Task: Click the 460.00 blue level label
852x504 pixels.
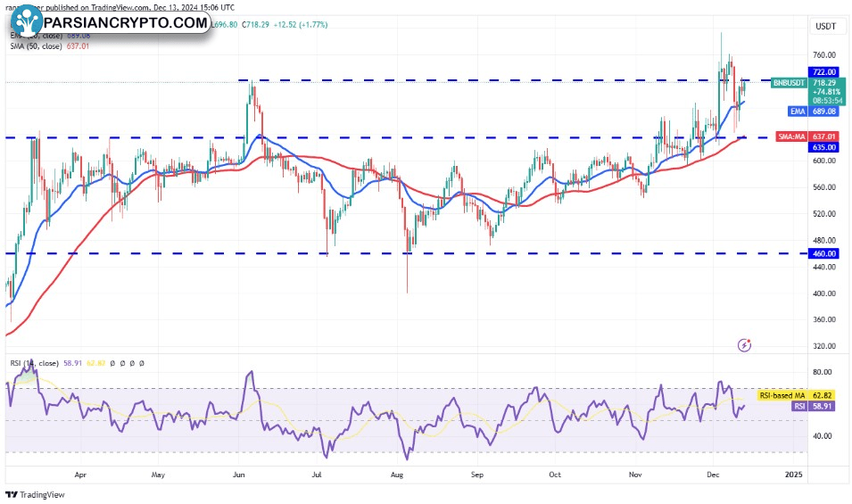Action: pyautogui.click(x=824, y=253)
